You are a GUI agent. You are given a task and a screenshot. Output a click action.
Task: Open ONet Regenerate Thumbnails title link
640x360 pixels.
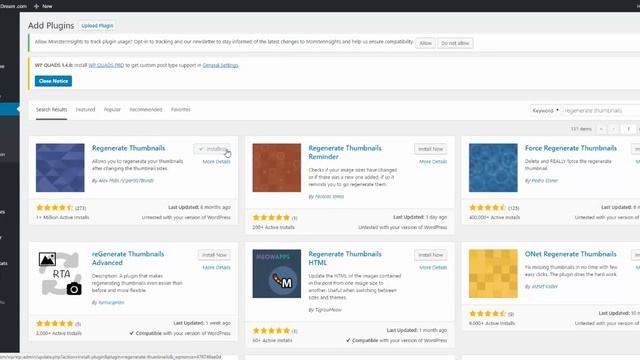(x=571, y=254)
